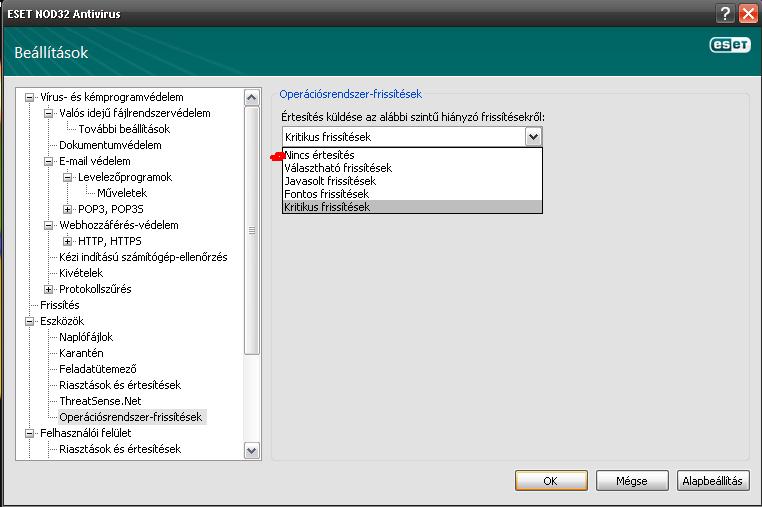Screen dimensions: 762x507
Task: Cancel with the Mégse button
Action: point(632,481)
